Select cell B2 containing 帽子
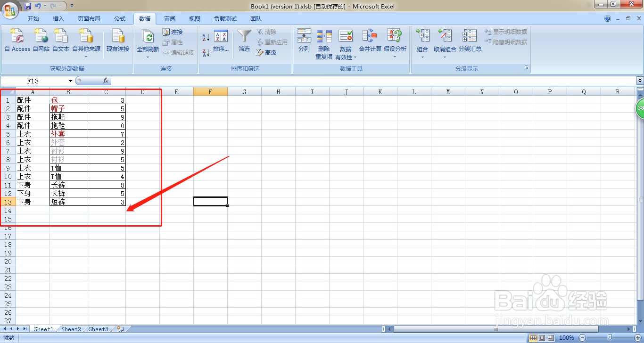644x343 pixels. (x=68, y=108)
